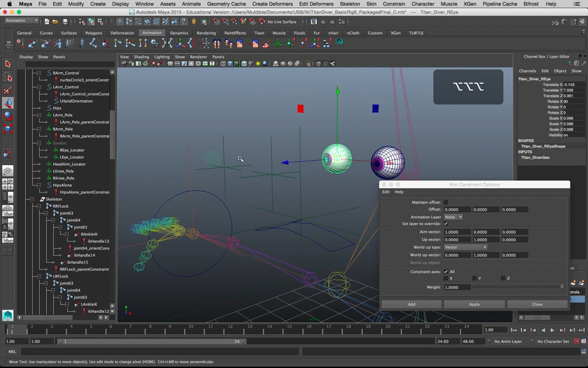This screenshot has width=588, height=368.
Task: Click the Add button
Action: point(411,304)
